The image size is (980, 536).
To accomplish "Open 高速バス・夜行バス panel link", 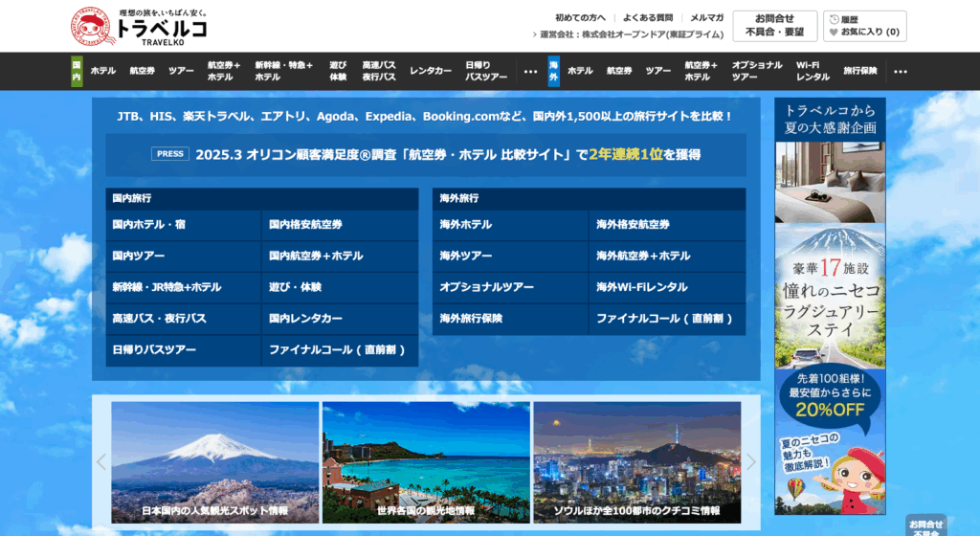I will pyautogui.click(x=183, y=319).
